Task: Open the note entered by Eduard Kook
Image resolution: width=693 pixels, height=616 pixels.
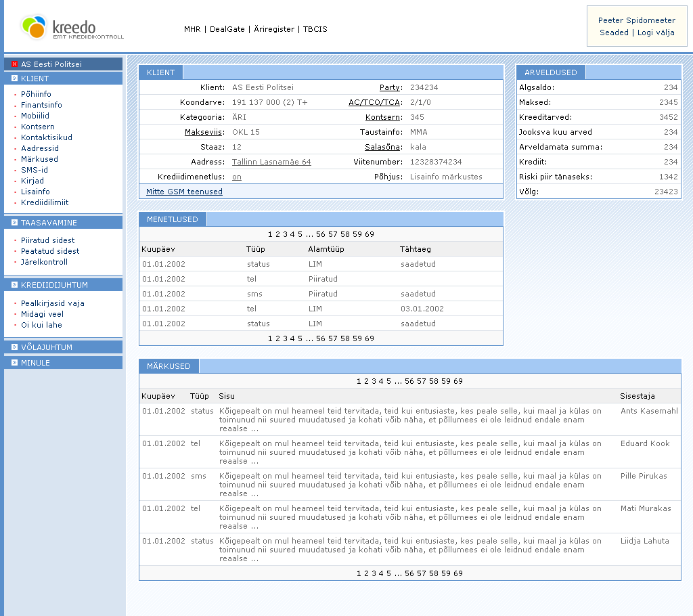Action: pos(410,452)
